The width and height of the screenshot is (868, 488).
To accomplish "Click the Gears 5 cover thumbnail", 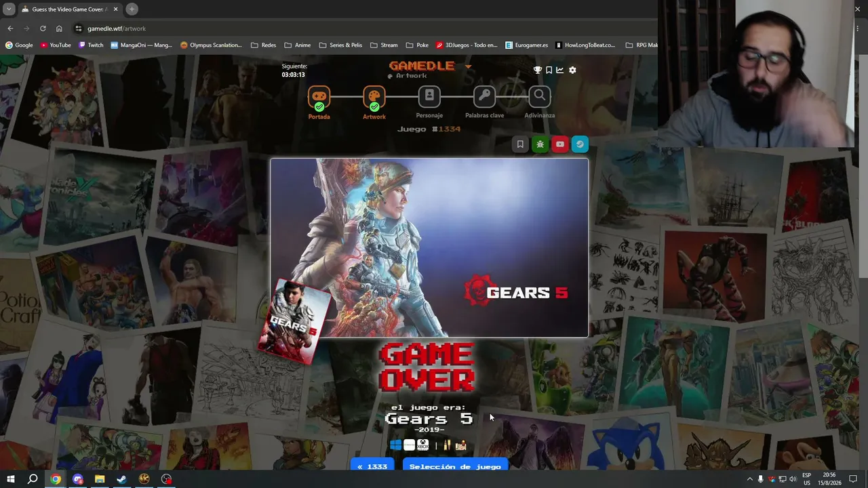I will (293, 320).
